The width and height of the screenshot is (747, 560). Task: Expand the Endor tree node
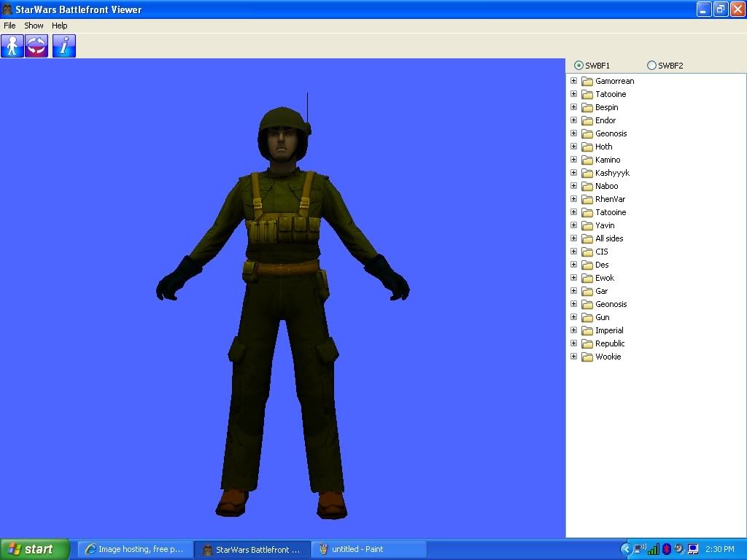573,120
